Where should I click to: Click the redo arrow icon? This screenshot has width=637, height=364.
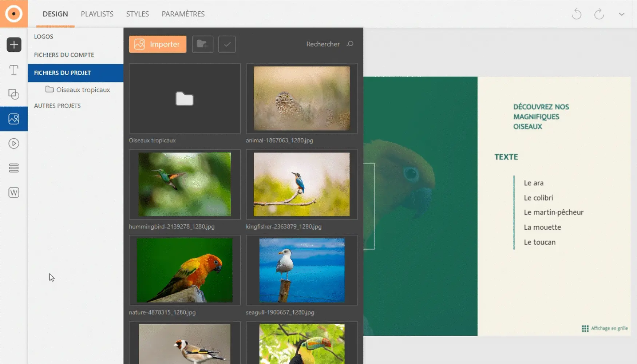(x=599, y=14)
